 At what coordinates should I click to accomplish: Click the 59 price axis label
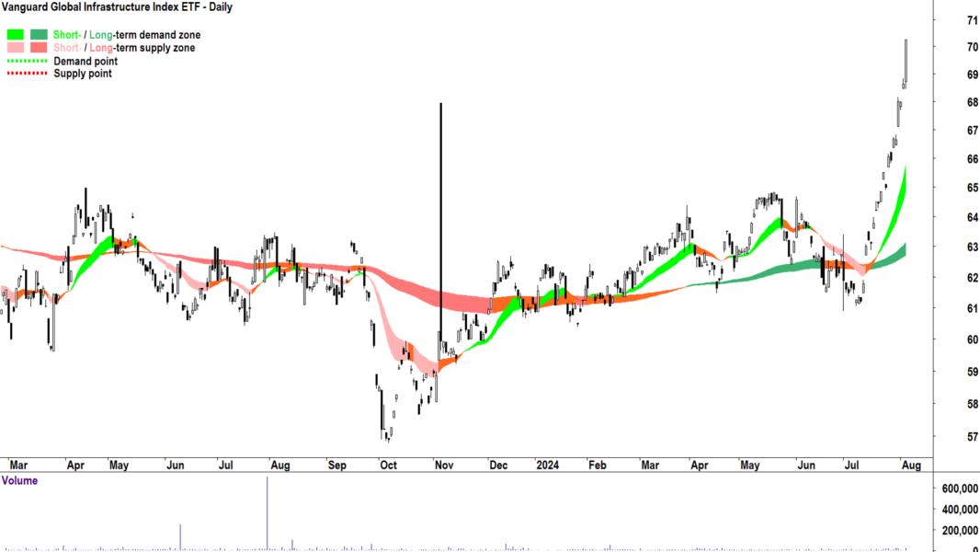click(x=972, y=372)
